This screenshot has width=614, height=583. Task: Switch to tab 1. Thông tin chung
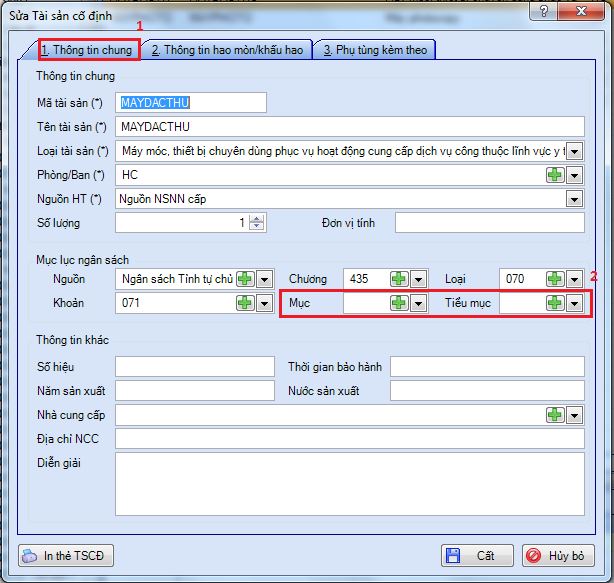87,50
